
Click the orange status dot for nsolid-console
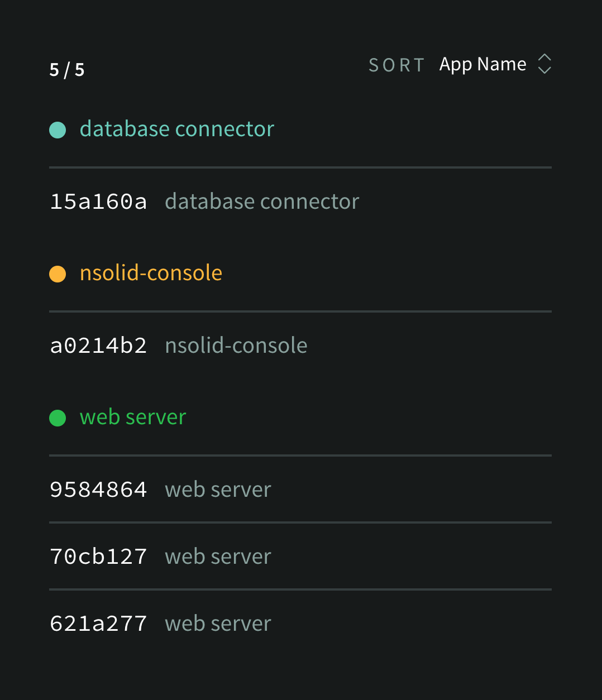pyautogui.click(x=58, y=274)
